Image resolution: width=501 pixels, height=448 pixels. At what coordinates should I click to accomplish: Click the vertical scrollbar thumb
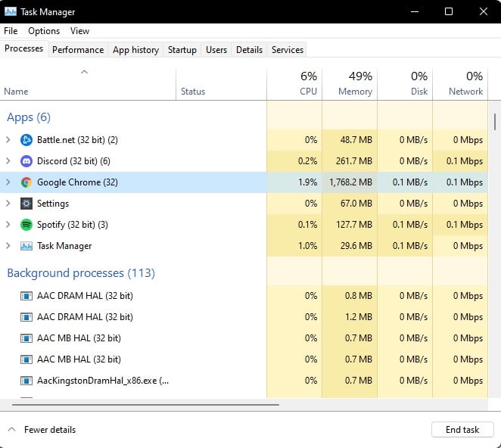[x=495, y=121]
